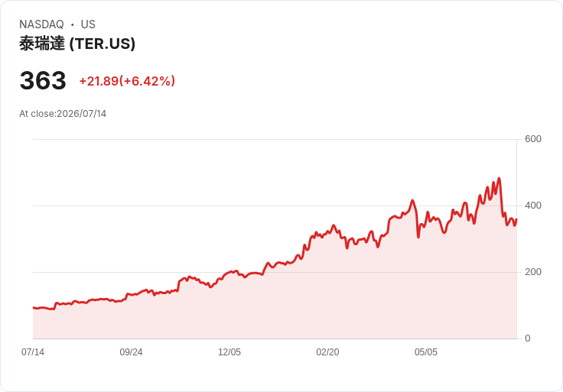Click the final end point of the price line

coord(516,219)
